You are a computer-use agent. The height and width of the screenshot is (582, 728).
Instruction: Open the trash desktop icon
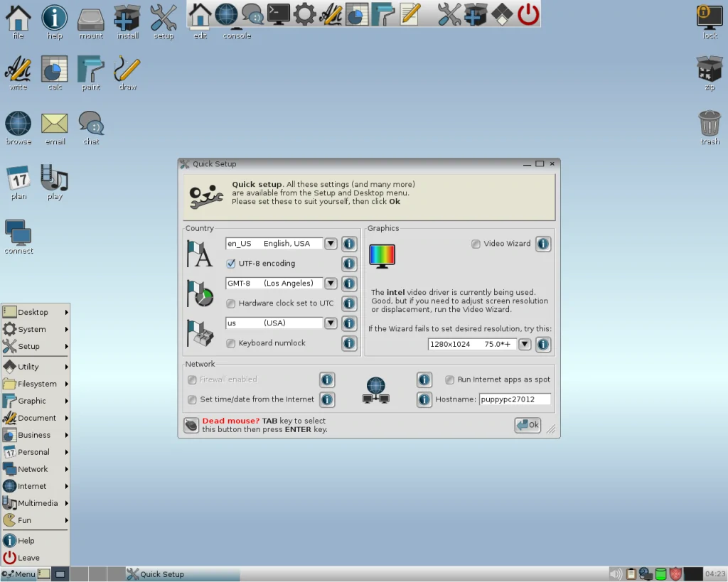[710, 124]
